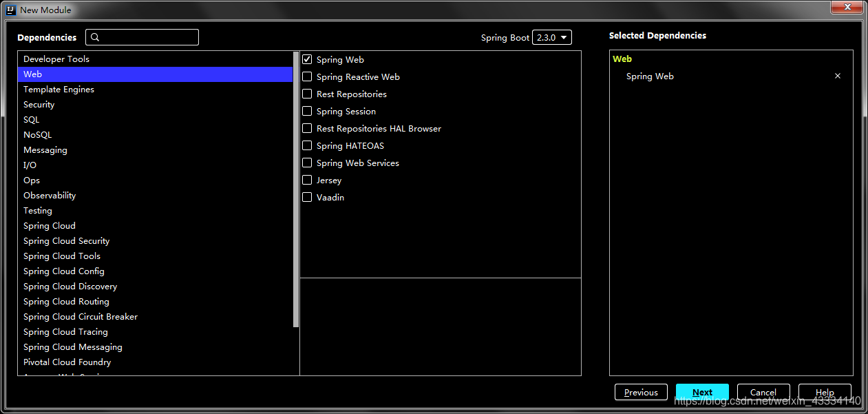Click the Web group header in Selected Dependencies

coord(622,59)
